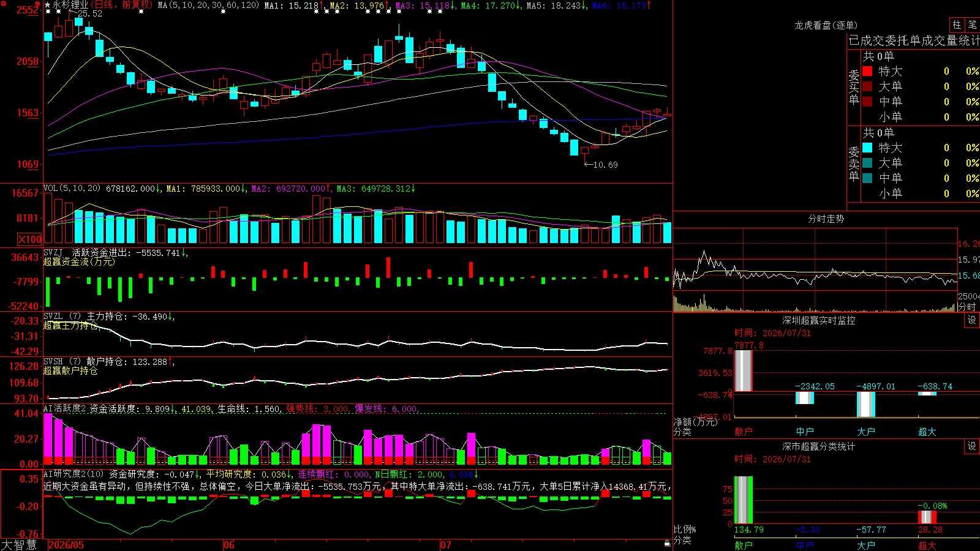
Task: Click the 委卖单 section label
Action: (854, 163)
